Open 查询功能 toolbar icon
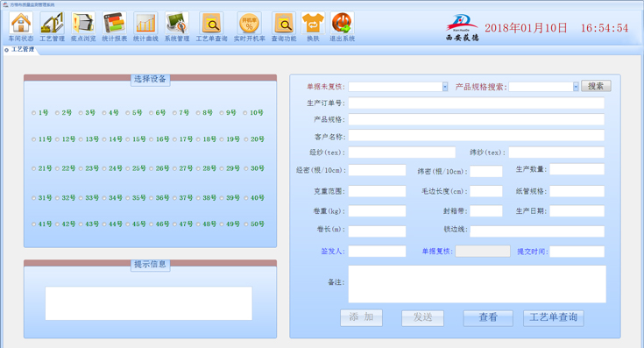Image resolution: width=644 pixels, height=348 pixels. [x=284, y=23]
